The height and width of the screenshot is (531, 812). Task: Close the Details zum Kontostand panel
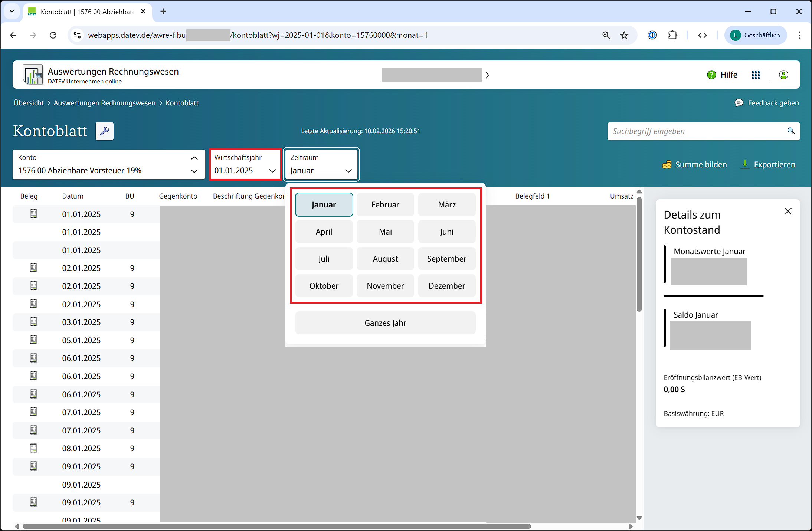(x=788, y=212)
